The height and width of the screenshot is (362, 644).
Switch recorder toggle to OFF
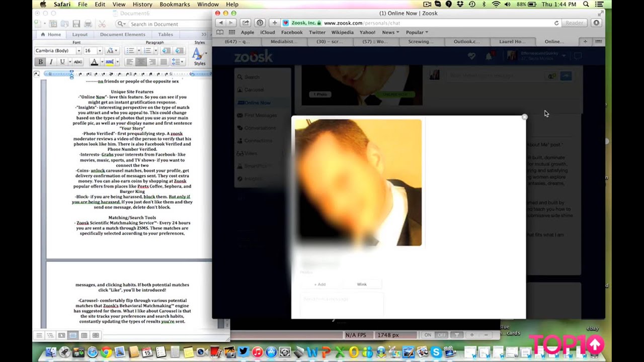[x=441, y=335]
